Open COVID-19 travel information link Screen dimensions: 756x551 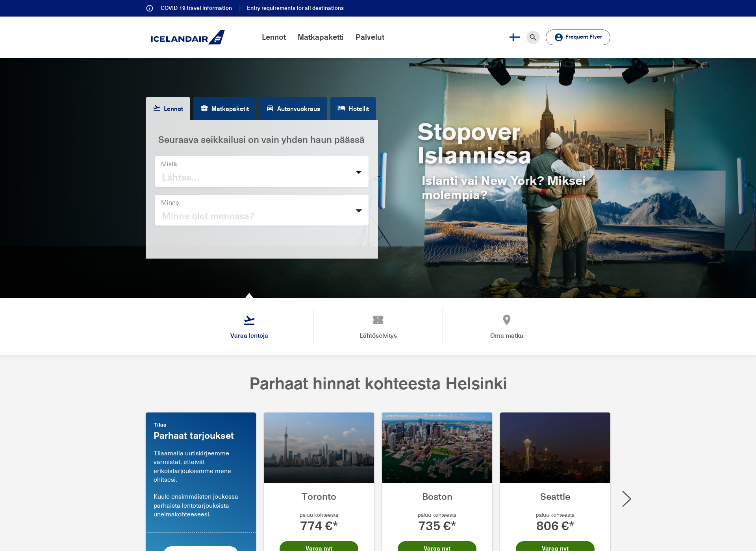point(196,8)
